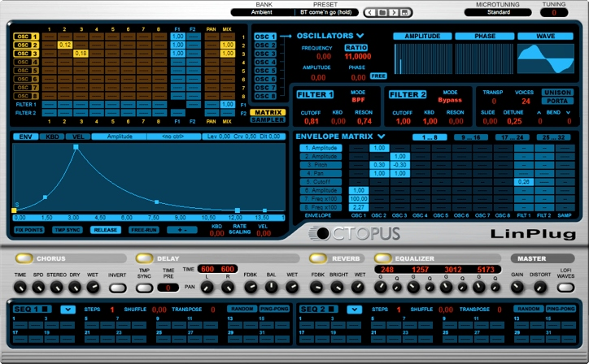Toggle the LOFI WAVES switch
The height and width of the screenshot is (364, 589).
(565, 288)
